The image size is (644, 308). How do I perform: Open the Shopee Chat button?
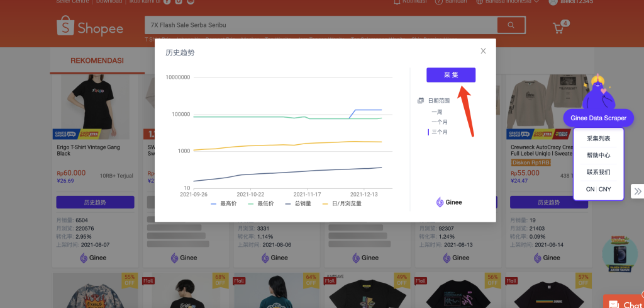pyautogui.click(x=623, y=303)
